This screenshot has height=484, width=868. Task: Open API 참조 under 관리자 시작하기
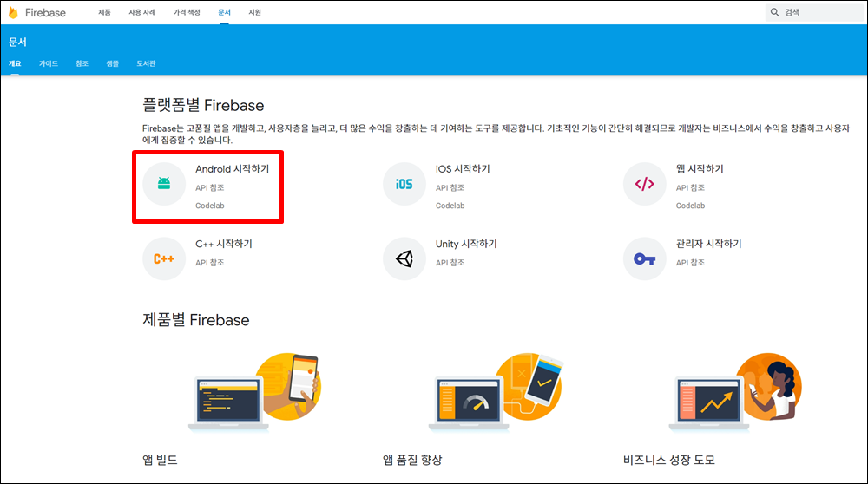tap(690, 263)
